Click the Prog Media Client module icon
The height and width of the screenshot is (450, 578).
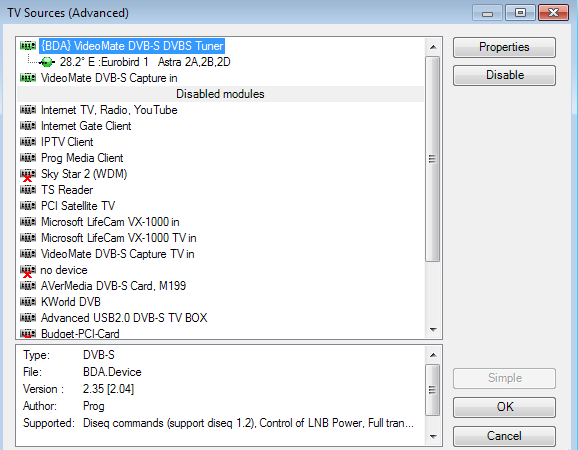(x=28, y=158)
